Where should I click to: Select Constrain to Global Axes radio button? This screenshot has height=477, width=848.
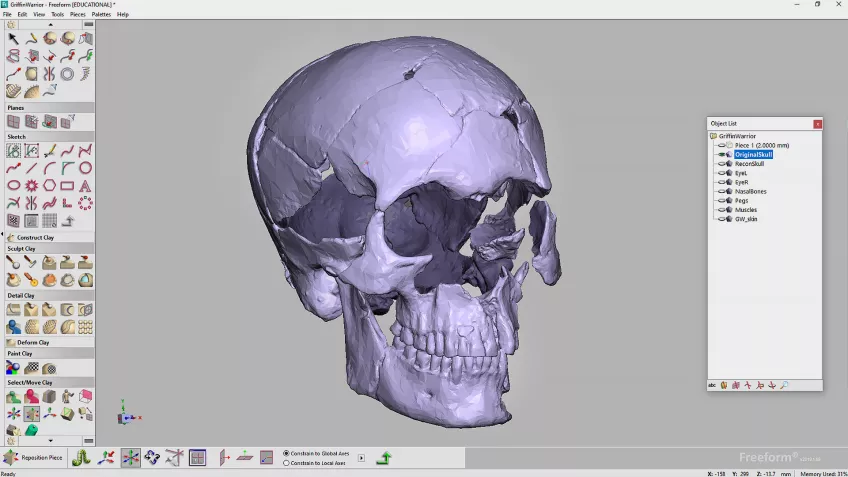pyautogui.click(x=286, y=453)
